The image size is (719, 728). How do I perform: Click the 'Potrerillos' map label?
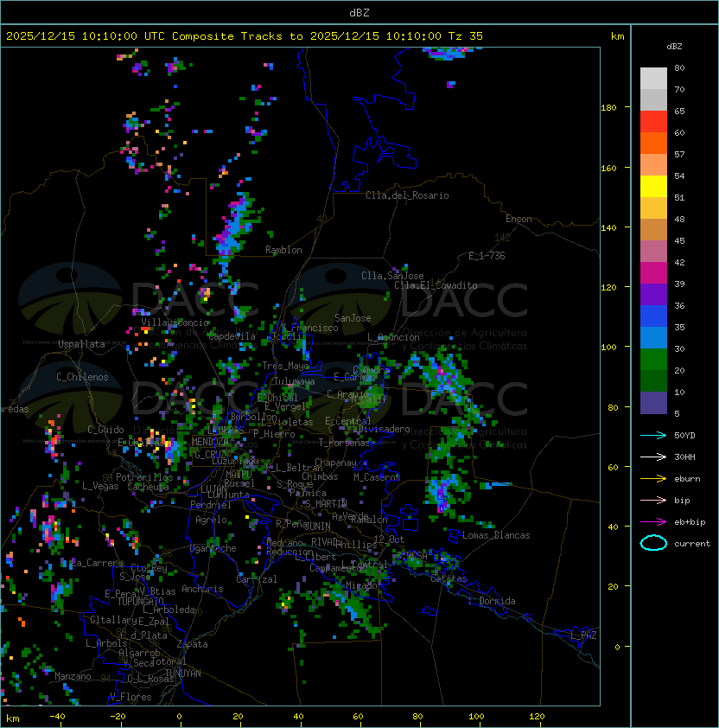coord(144,477)
